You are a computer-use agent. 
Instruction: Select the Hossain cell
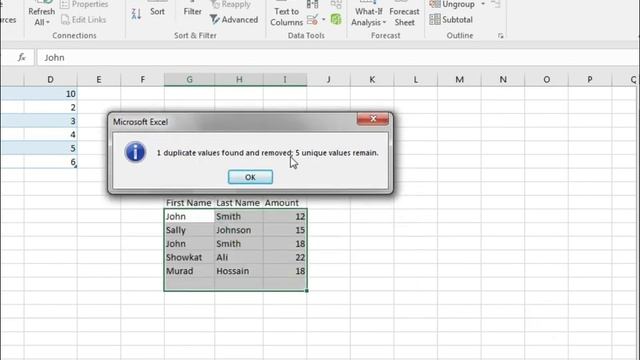click(239, 271)
